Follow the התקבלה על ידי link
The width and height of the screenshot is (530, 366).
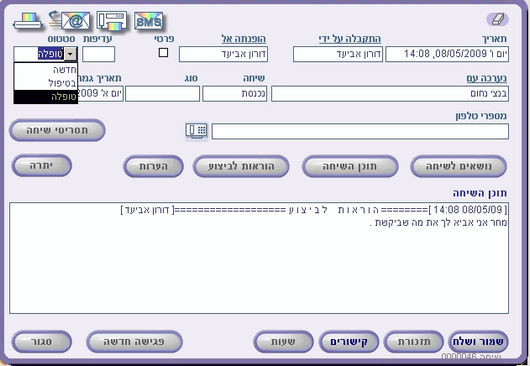pyautogui.click(x=350, y=39)
